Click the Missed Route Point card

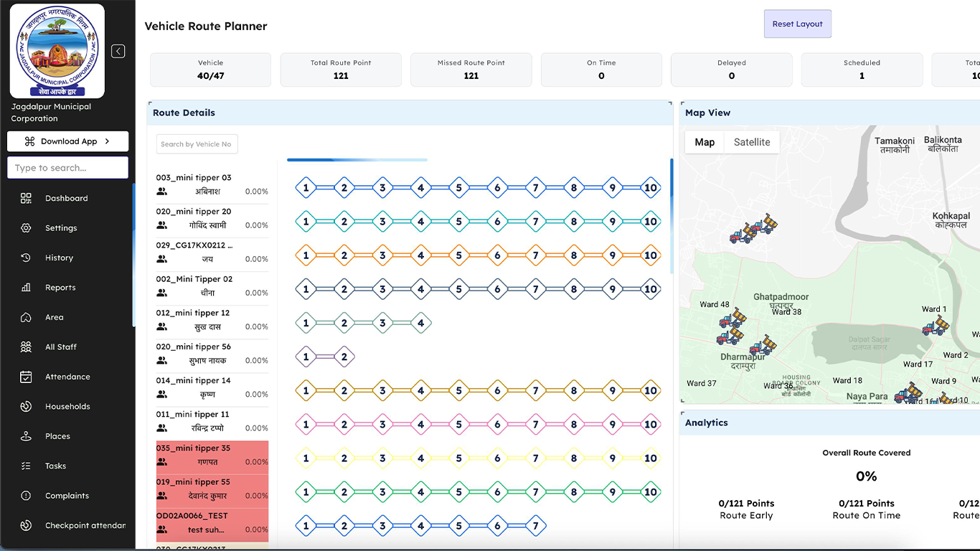(471, 70)
